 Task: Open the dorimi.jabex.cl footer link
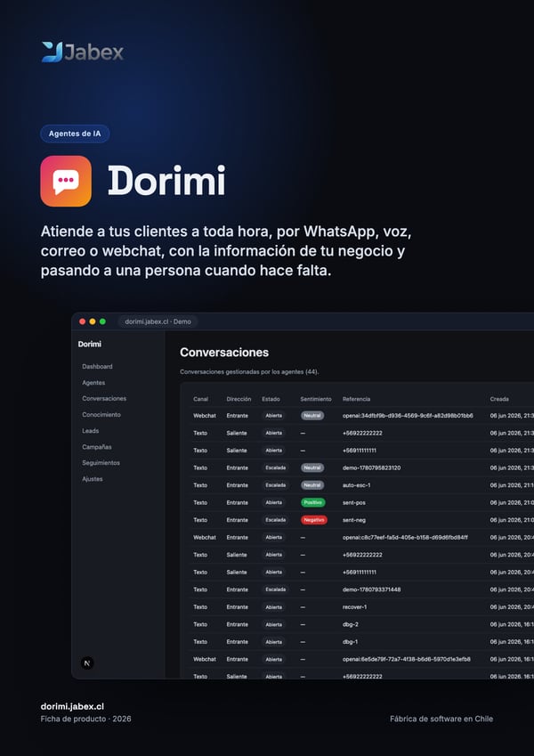72,706
